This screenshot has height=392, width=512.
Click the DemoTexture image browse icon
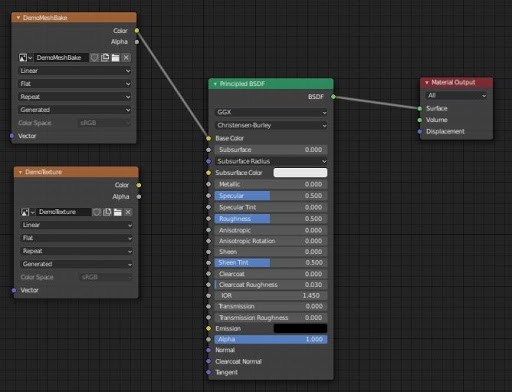27,212
